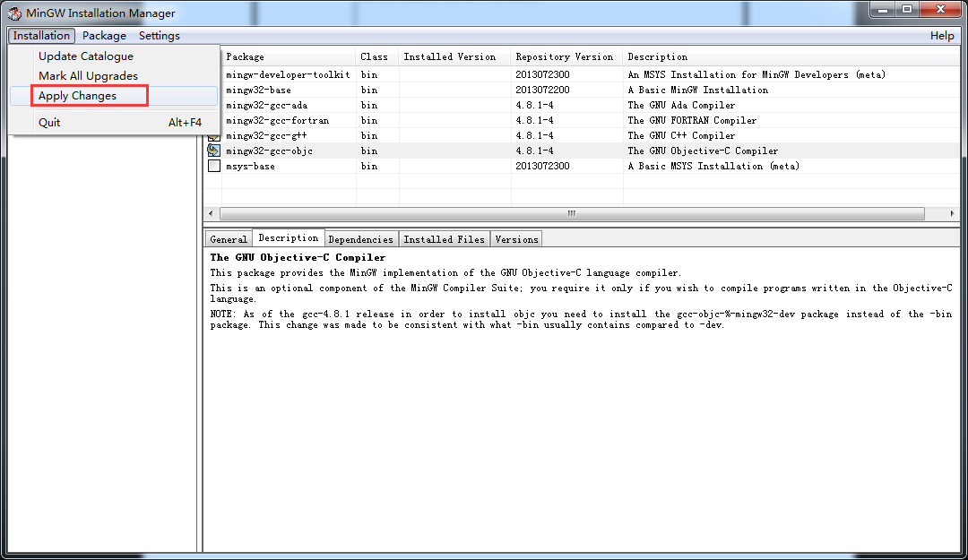Click the package list horizontal scrollbar thumb
This screenshot has width=968, height=560.
coord(572,213)
